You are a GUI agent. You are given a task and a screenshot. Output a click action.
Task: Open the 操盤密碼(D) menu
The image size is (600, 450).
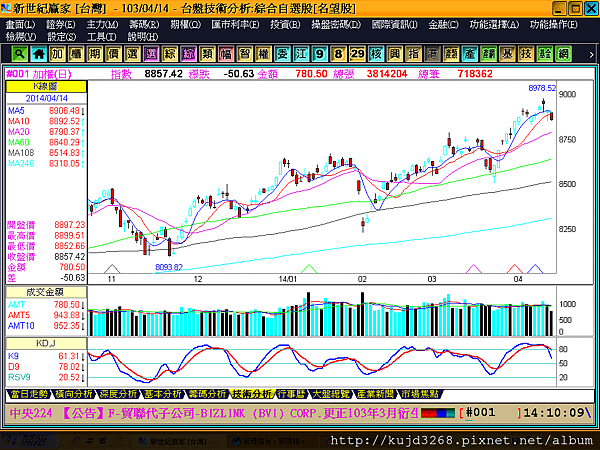click(x=336, y=25)
